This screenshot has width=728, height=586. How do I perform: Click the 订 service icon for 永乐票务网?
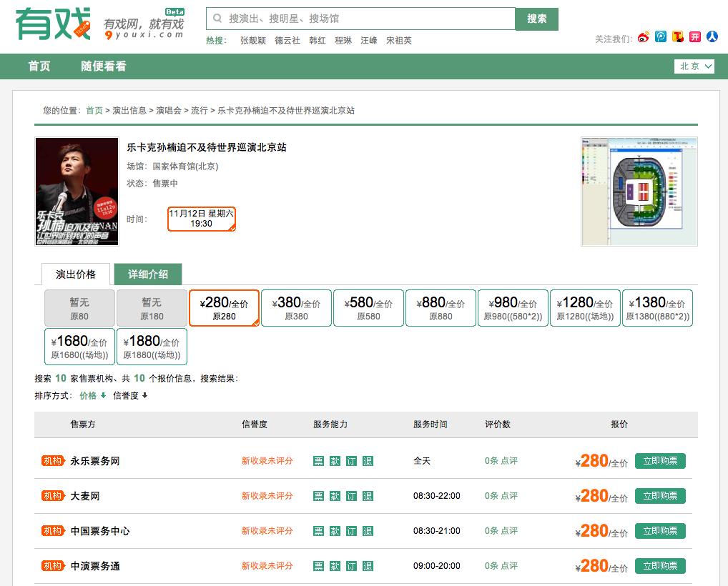(x=351, y=461)
